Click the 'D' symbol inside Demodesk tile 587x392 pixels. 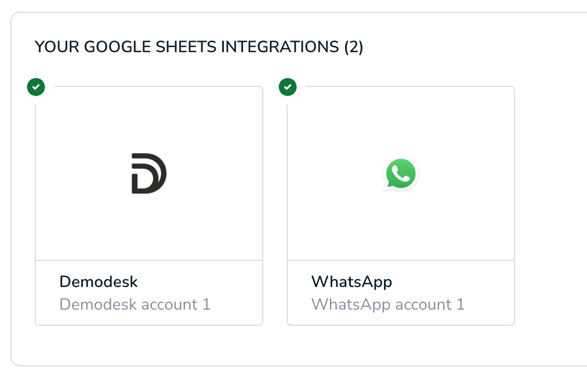(x=148, y=173)
